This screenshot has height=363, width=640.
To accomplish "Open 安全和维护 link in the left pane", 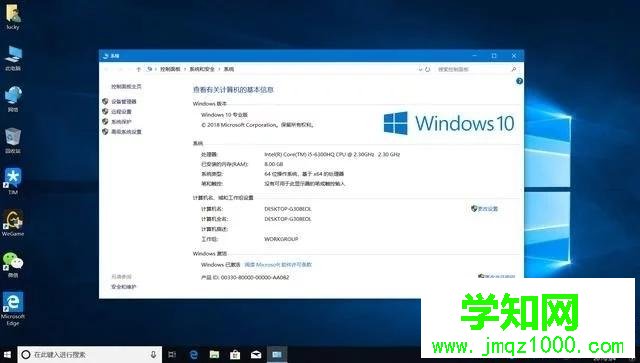I will (x=124, y=287).
